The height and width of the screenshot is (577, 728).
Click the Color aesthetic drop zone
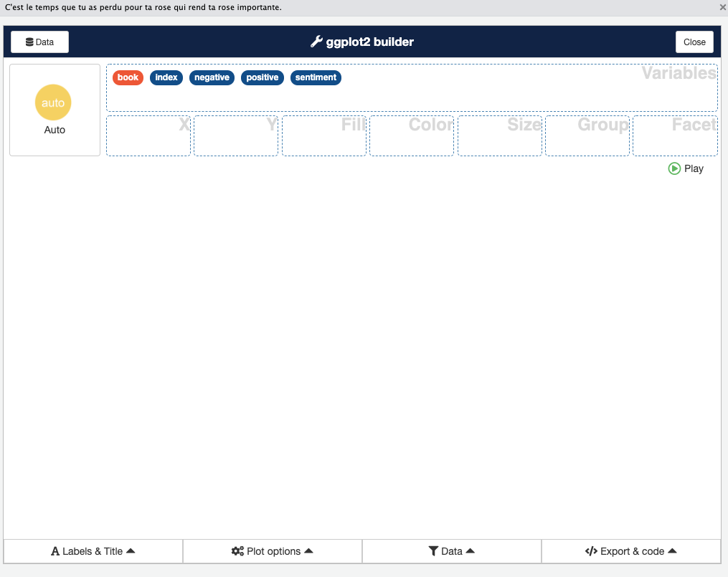coord(412,136)
